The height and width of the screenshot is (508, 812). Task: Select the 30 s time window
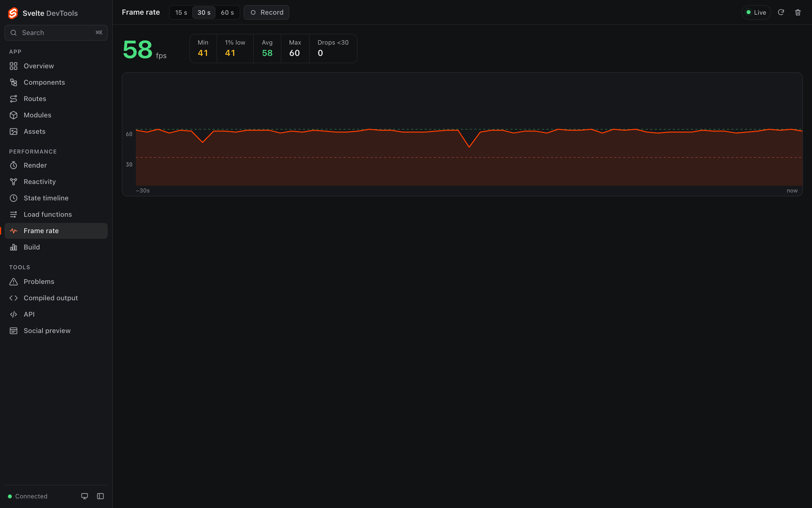click(x=204, y=12)
